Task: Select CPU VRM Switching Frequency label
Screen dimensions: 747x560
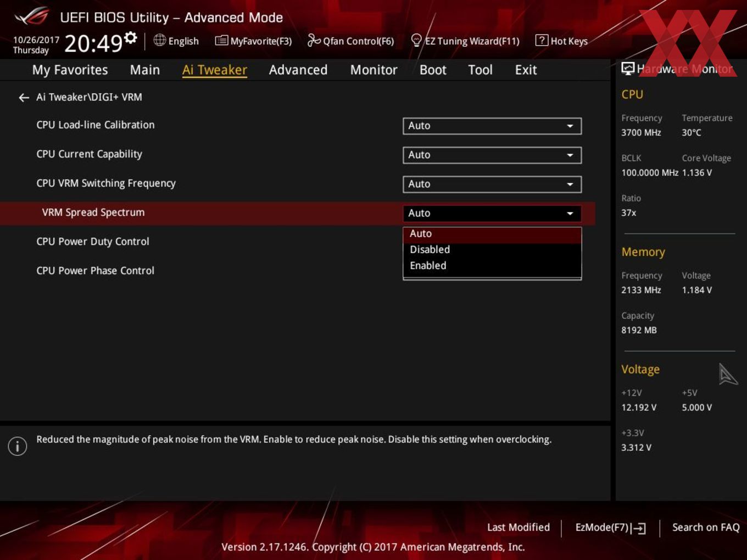Action: (x=106, y=183)
